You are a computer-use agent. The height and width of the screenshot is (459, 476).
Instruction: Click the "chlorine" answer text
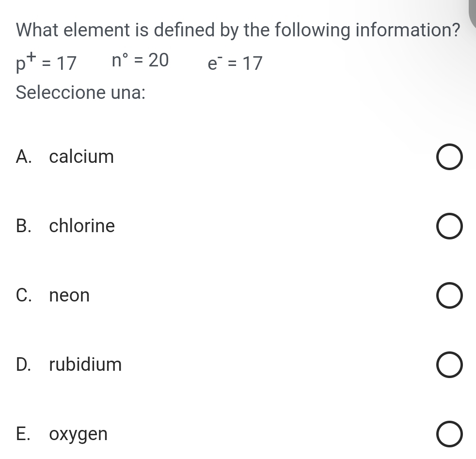(82, 226)
